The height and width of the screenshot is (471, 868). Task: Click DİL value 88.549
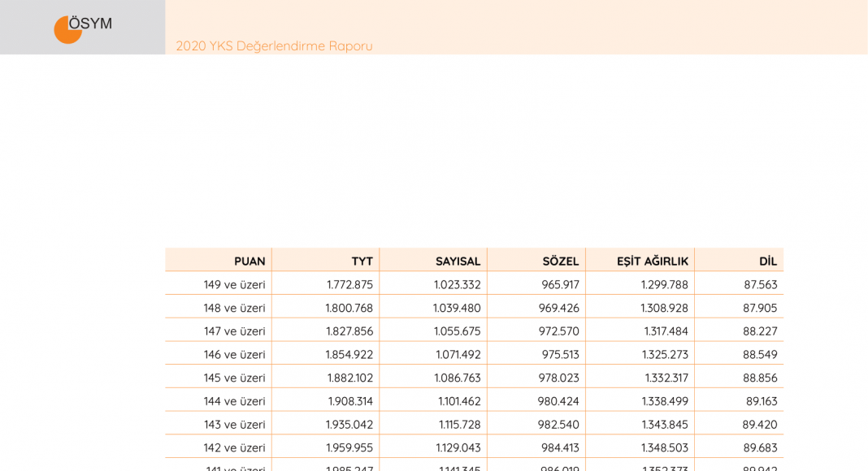760,354
